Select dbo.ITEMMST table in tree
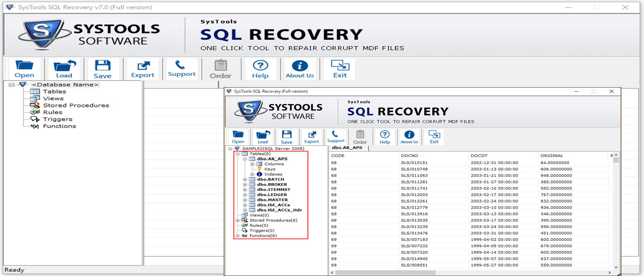 pos(273,190)
